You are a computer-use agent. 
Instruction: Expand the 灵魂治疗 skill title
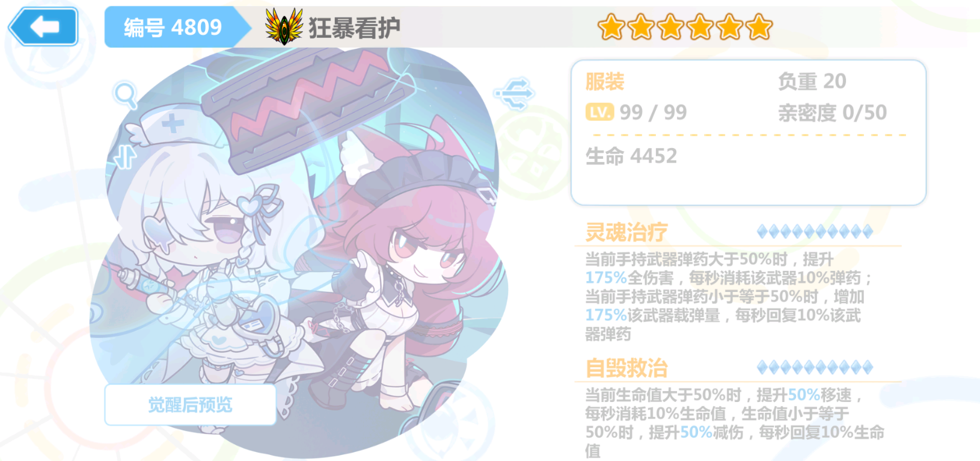click(626, 232)
